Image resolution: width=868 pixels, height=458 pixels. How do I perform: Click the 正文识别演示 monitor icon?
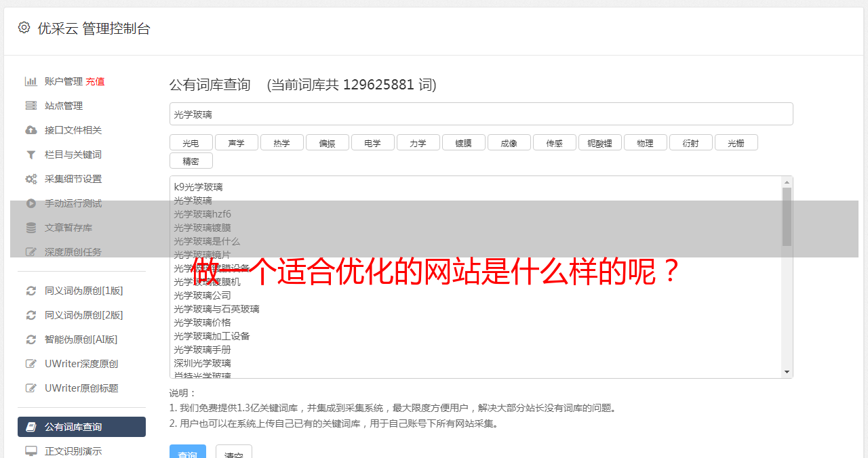point(31,451)
